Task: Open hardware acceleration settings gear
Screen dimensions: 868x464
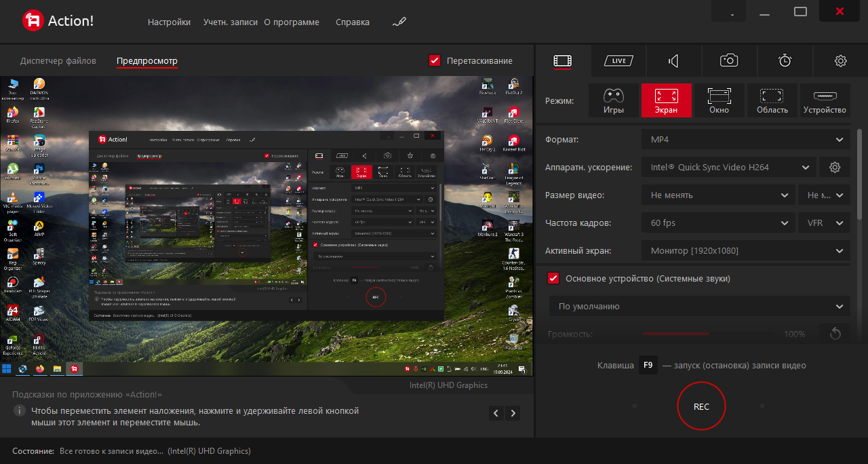Action: [835, 167]
